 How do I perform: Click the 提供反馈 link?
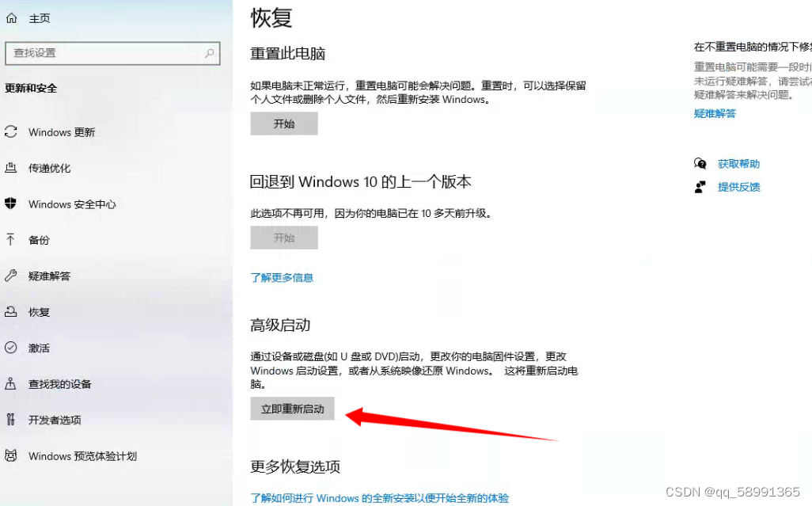739,187
